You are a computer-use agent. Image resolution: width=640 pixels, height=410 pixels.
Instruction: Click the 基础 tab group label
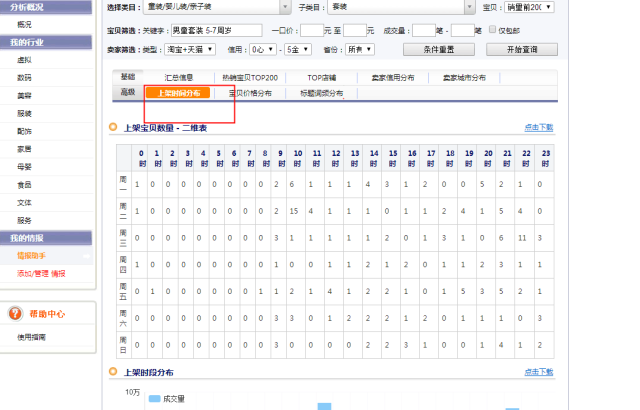128,77
